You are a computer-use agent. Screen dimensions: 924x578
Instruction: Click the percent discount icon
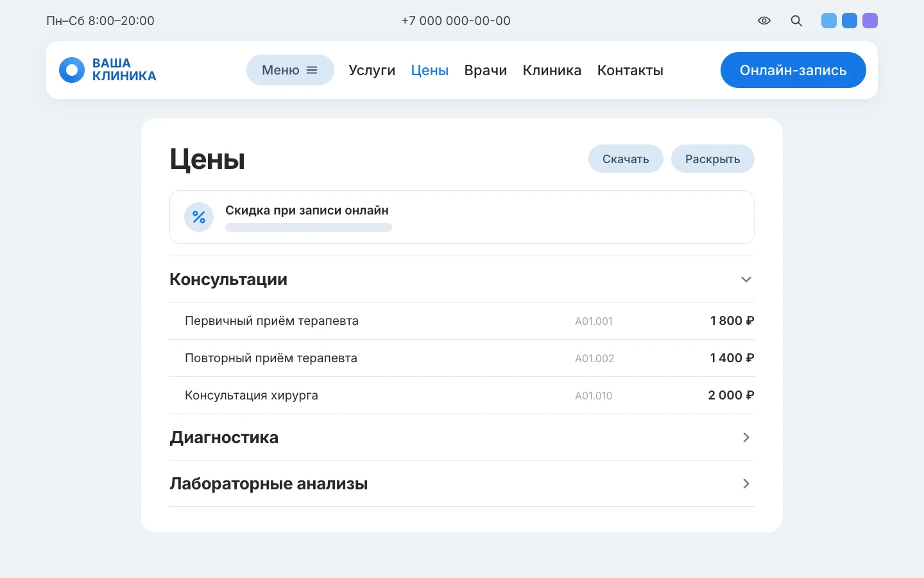(199, 217)
